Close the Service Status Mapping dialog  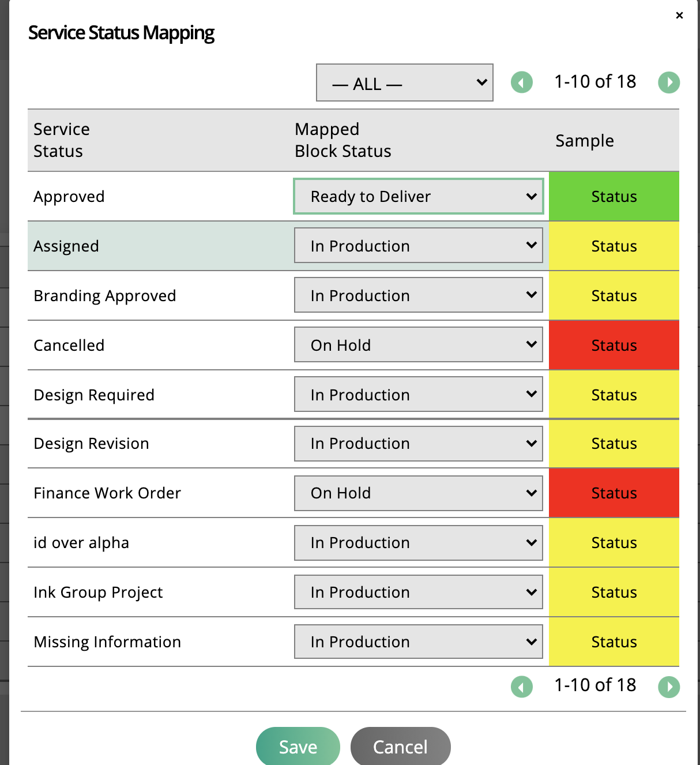pyautogui.click(x=679, y=16)
